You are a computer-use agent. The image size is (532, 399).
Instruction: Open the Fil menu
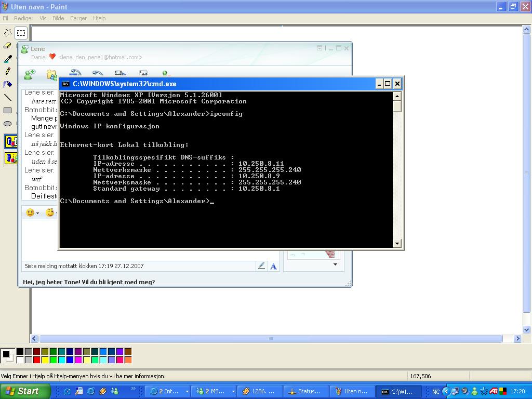(x=5, y=18)
